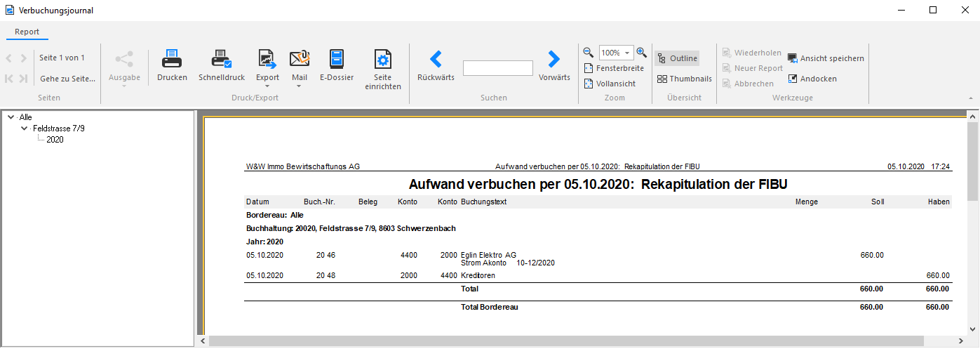
Task: Click Gehe zu Seite...
Action: click(67, 79)
